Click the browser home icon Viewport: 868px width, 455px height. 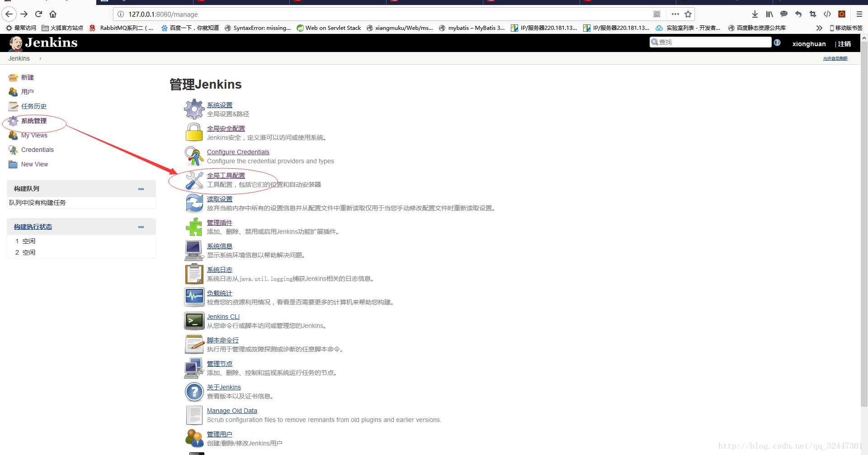click(53, 14)
